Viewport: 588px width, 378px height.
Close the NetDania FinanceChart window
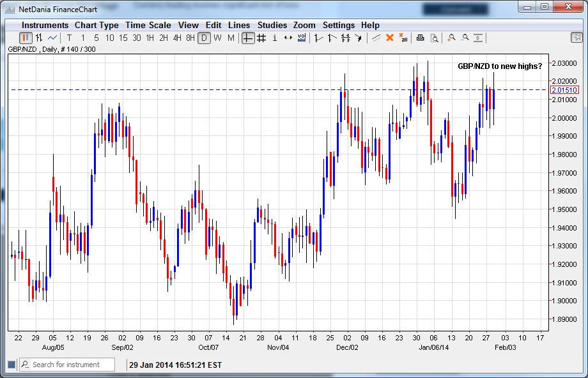click(x=568, y=6)
